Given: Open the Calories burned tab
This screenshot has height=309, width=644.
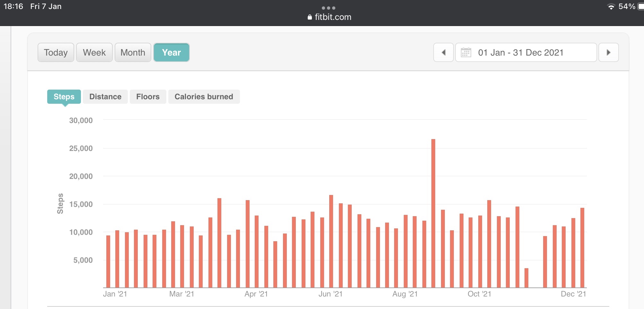Looking at the screenshot, I should coord(204,97).
